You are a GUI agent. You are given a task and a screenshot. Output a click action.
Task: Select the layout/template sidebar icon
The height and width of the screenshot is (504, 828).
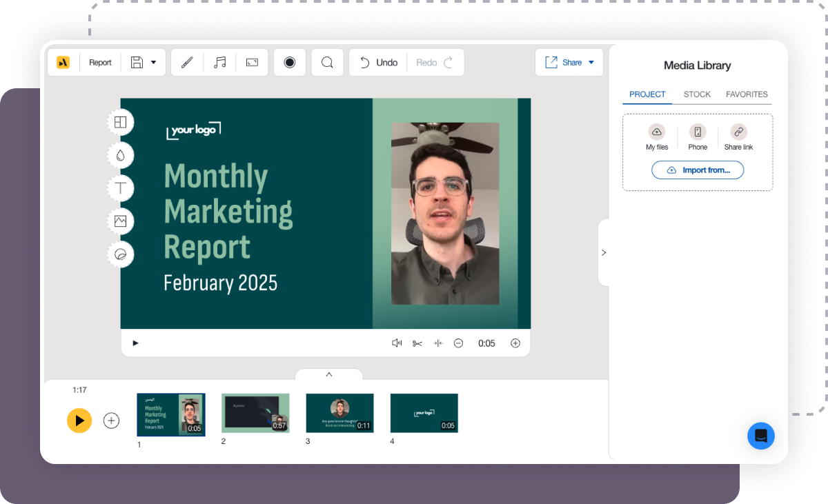point(121,122)
